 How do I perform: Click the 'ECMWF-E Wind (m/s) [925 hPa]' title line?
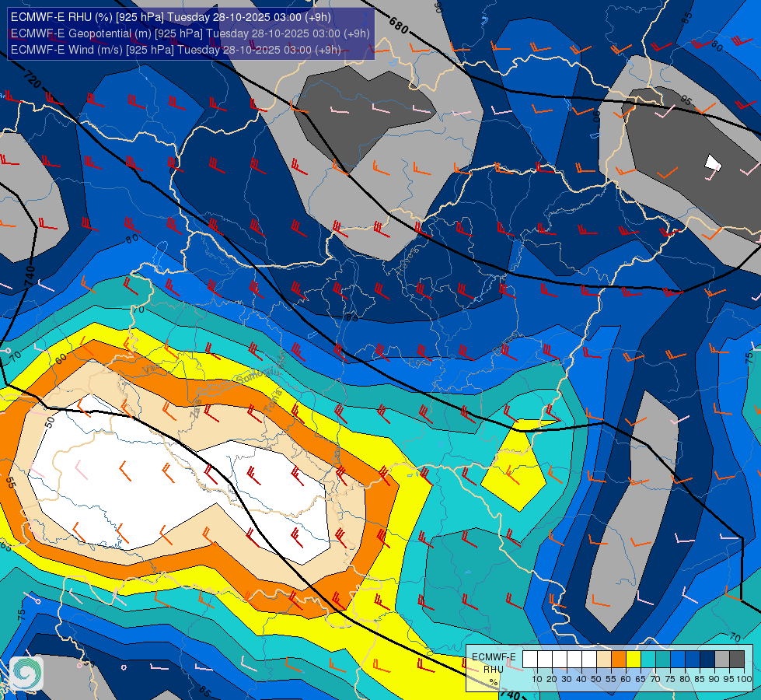click(176, 50)
